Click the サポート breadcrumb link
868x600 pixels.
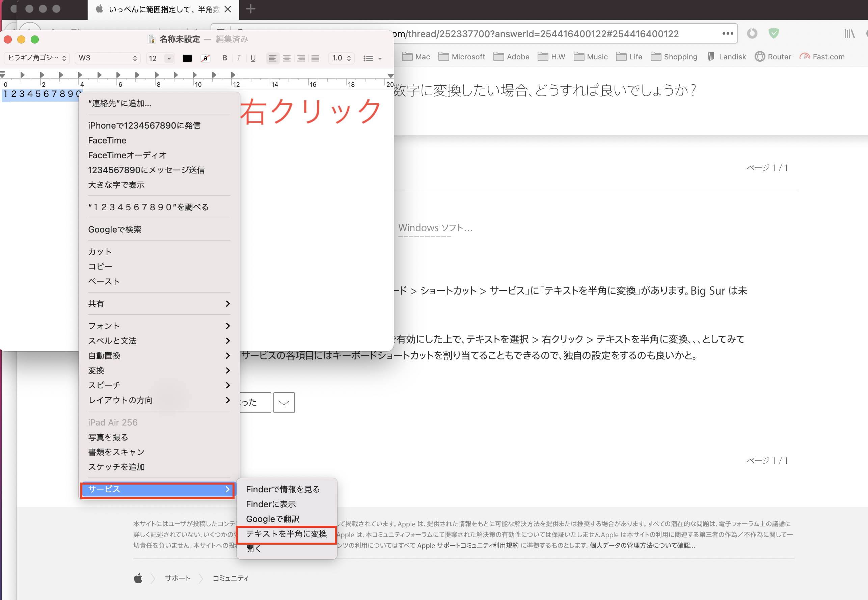(178, 578)
